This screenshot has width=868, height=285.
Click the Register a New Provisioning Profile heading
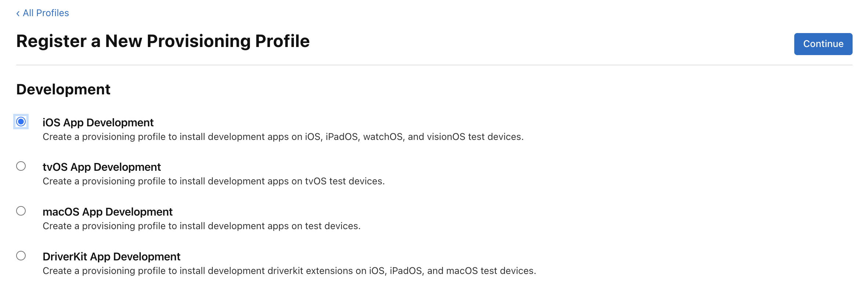pyautogui.click(x=163, y=41)
